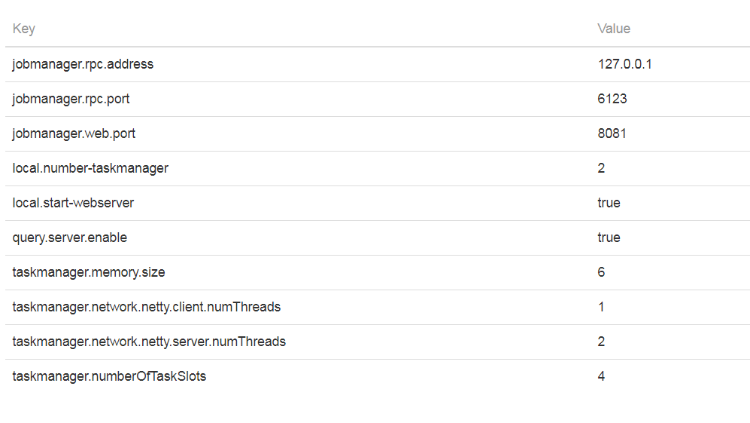This screenshot has height=423, width=750.
Task: Select the jobmanager.rpc.address key
Action: pyautogui.click(x=83, y=64)
